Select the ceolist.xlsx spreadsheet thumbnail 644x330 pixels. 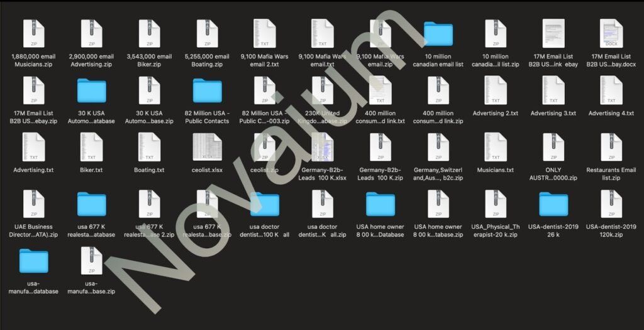coord(207,148)
